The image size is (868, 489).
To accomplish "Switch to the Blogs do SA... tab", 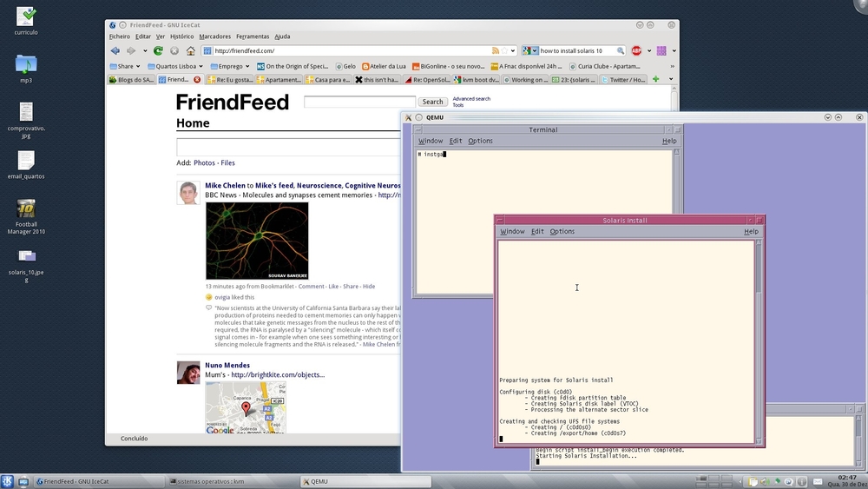I will click(131, 80).
